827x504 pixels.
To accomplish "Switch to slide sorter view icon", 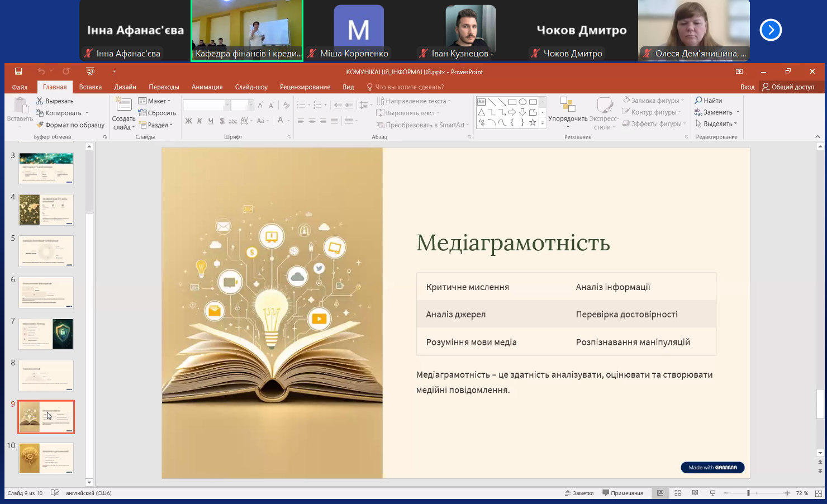I will (678, 493).
